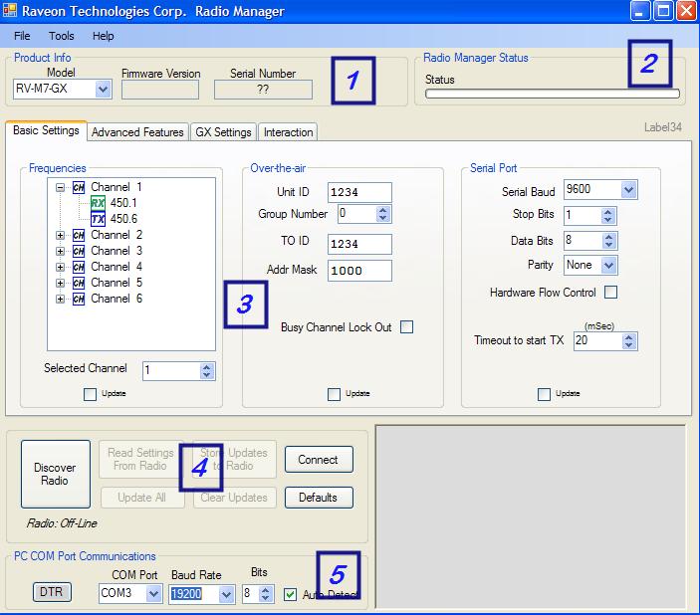Open the Baud Rate dropdown
This screenshot has width=700, height=615.
click(227, 594)
